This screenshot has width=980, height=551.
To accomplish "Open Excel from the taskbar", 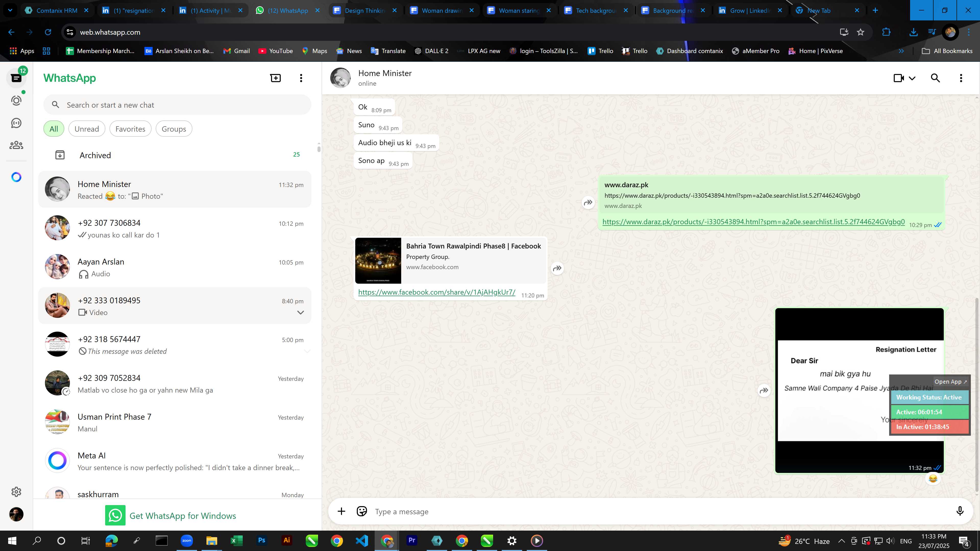I will click(236, 540).
